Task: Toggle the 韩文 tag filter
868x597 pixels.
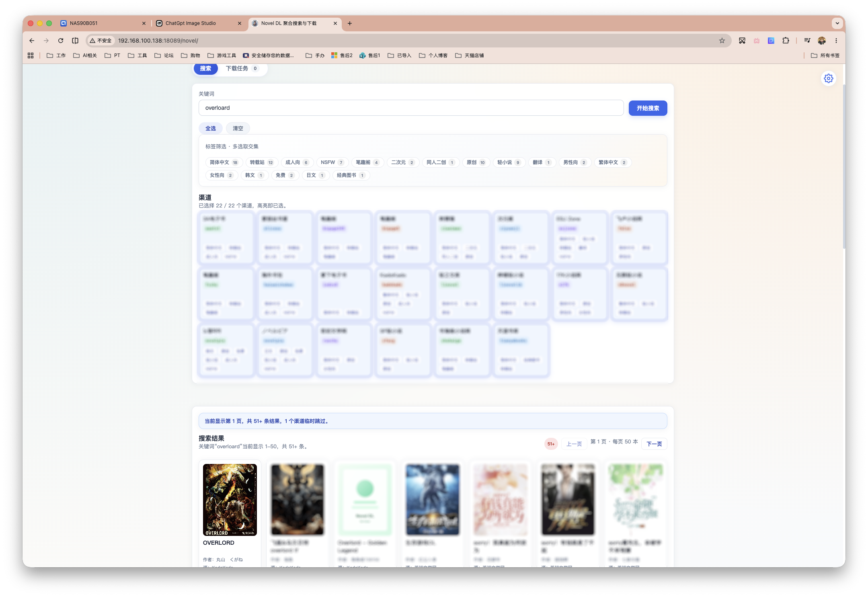Action: click(254, 175)
